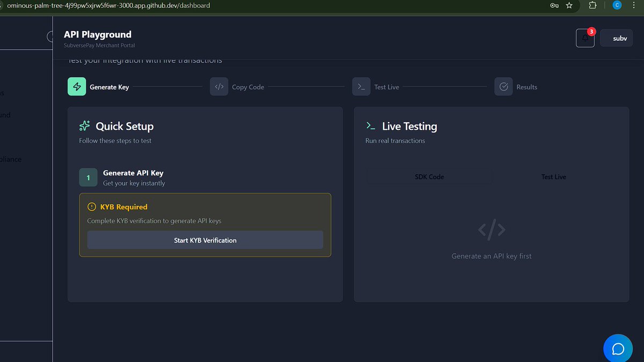The width and height of the screenshot is (644, 362).
Task: Open the subv user account button
Action: [617, 38]
